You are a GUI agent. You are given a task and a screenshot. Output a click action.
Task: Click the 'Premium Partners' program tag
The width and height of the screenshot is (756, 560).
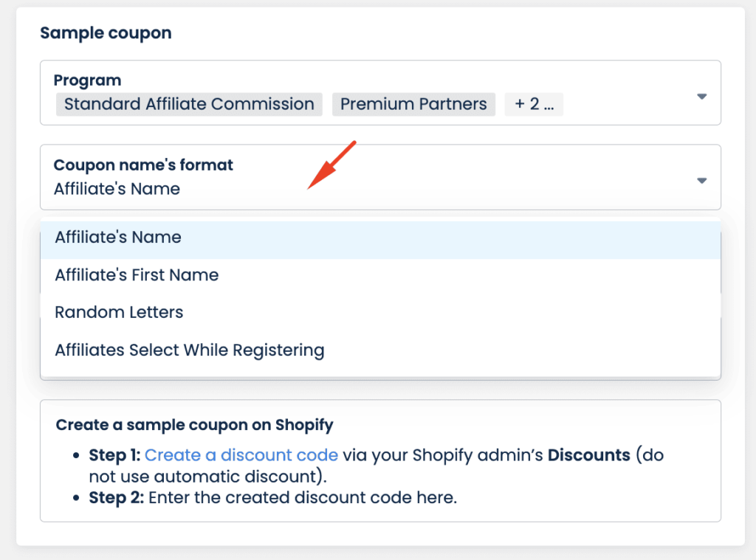pos(413,104)
